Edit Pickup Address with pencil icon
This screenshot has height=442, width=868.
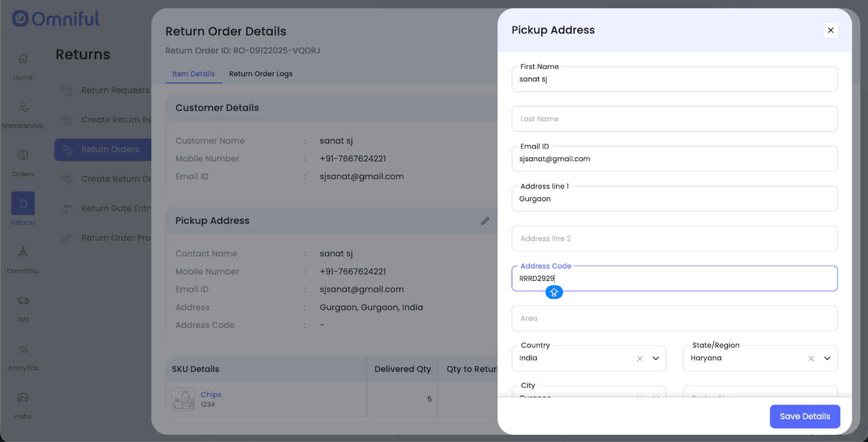tap(485, 221)
